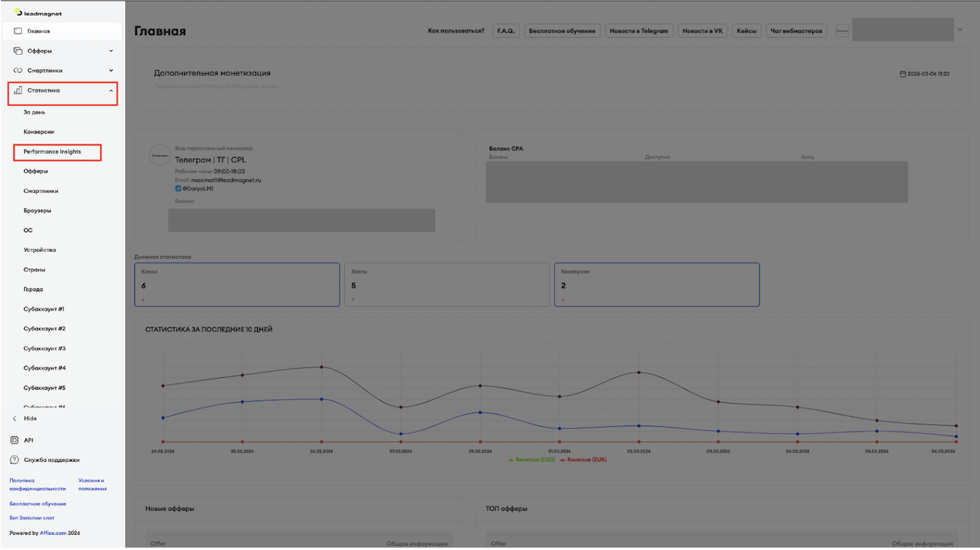The image size is (980, 550).
Task: Open Performance Insights submenu item
Action: coord(52,152)
